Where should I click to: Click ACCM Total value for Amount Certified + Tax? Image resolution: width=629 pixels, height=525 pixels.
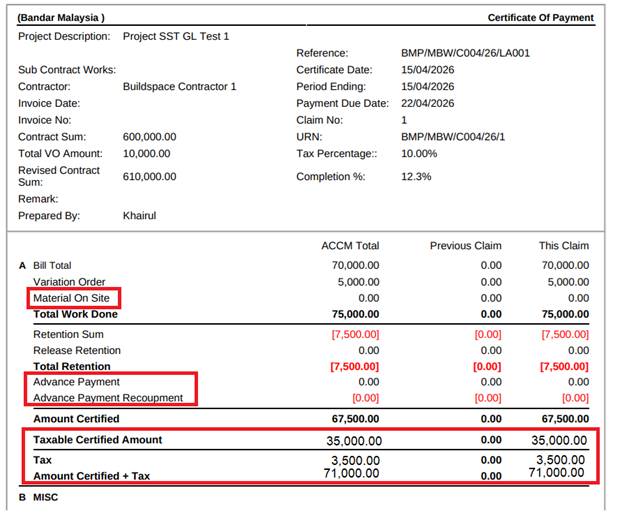351,473
